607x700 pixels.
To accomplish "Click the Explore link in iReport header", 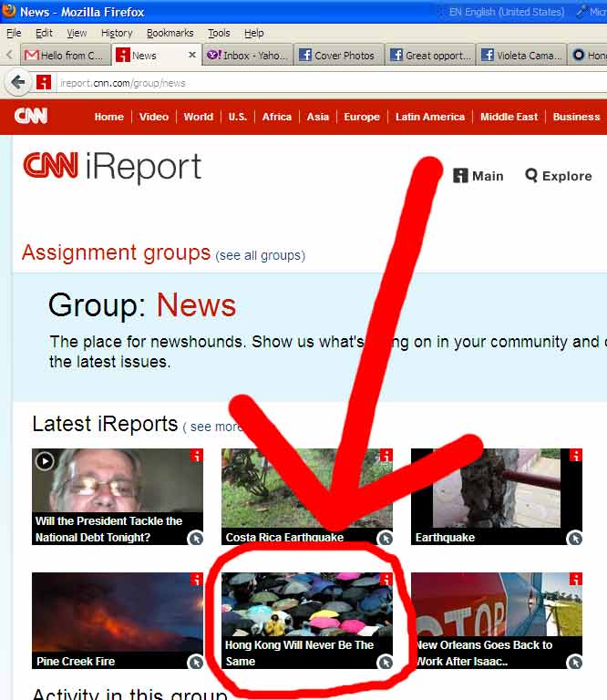I will (567, 176).
